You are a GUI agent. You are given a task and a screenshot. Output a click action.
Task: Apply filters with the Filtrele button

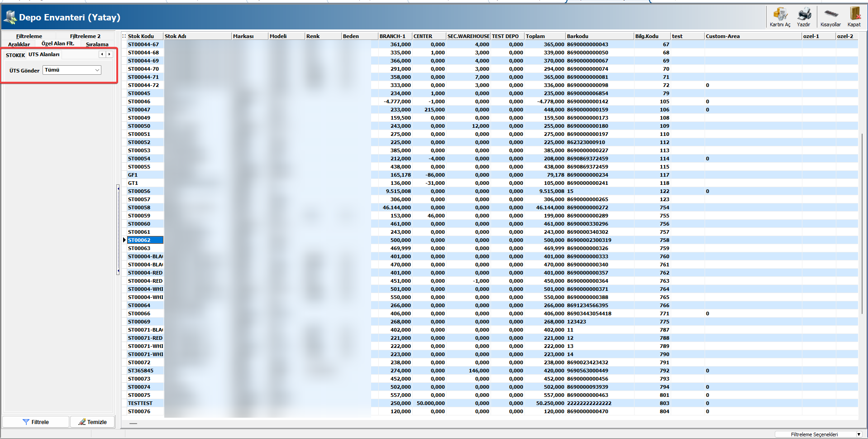pyautogui.click(x=36, y=422)
